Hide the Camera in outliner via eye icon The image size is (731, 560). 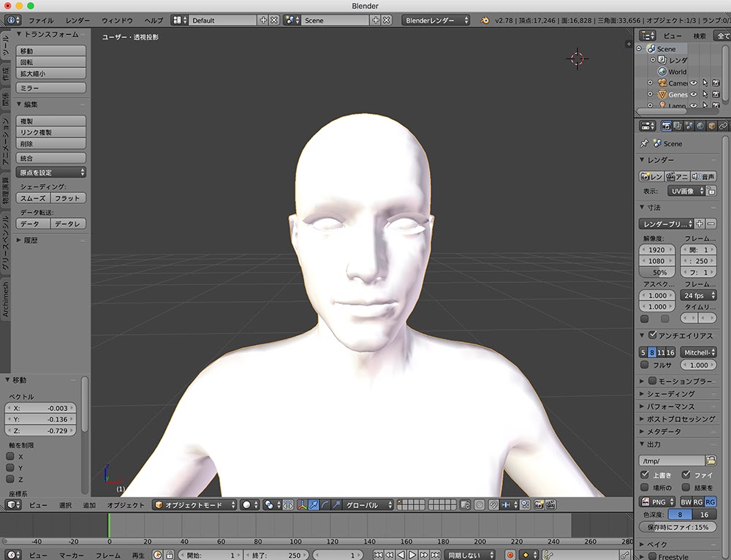click(693, 83)
